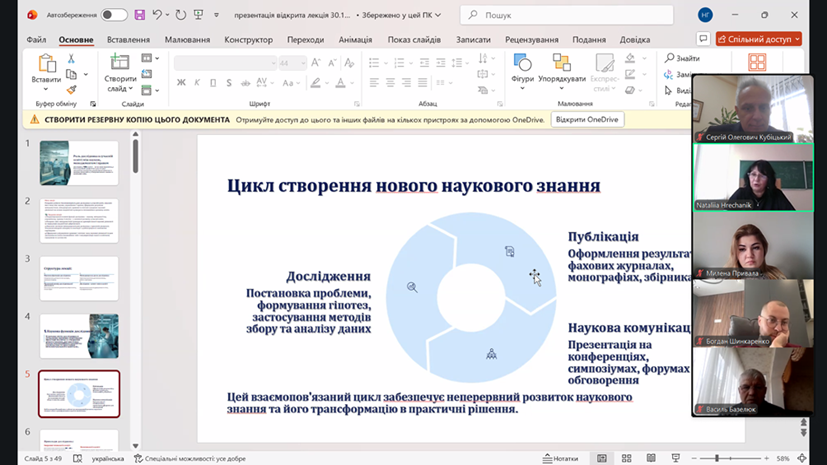Click the Undo arrow icon
This screenshot has height=465, width=827.
pyautogui.click(x=157, y=15)
